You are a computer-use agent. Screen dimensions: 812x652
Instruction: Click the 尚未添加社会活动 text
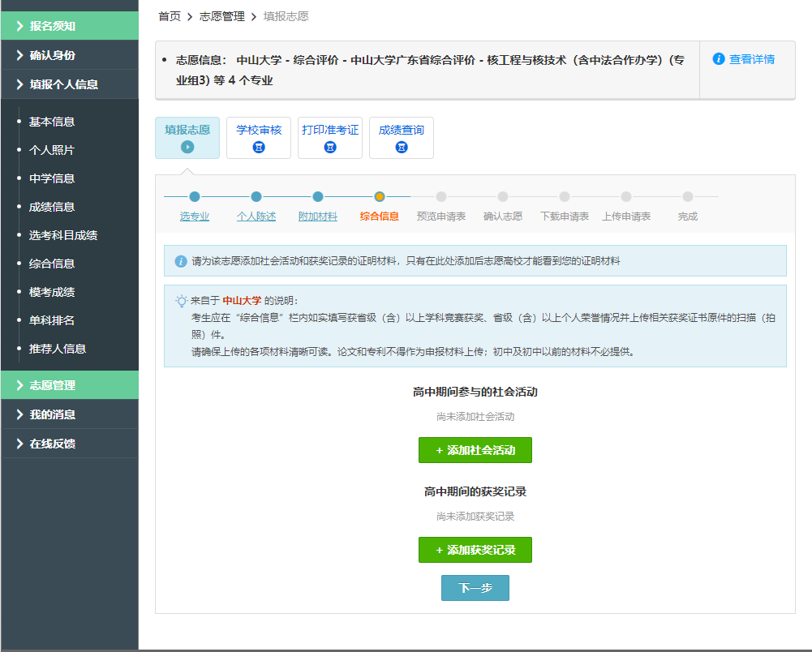click(x=475, y=417)
